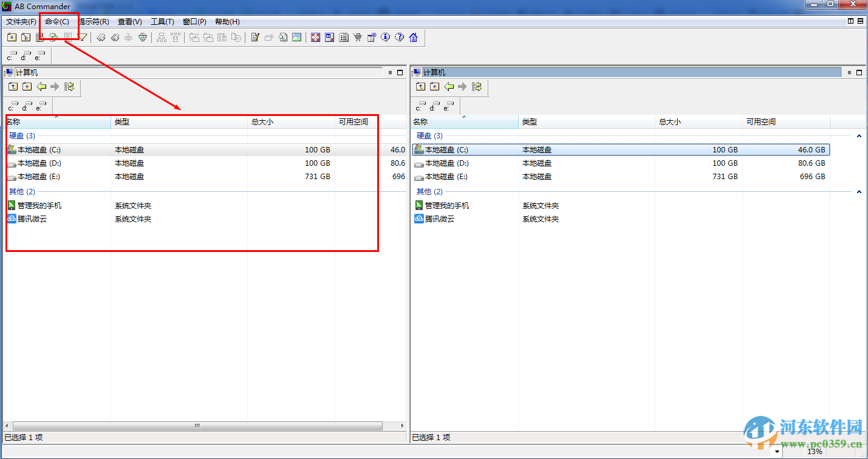This screenshot has width=868, height=459.
Task: Click the green back arrow in right panel
Action: 449,87
